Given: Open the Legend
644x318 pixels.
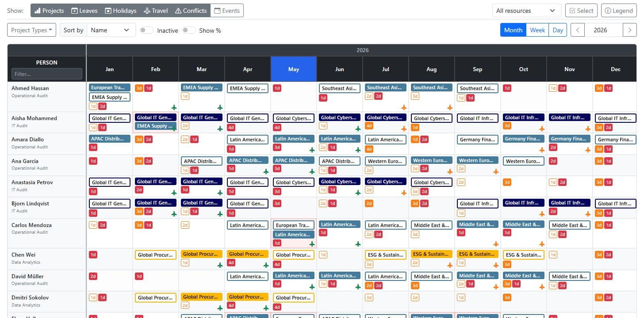Looking at the screenshot, I should tap(619, 11).
